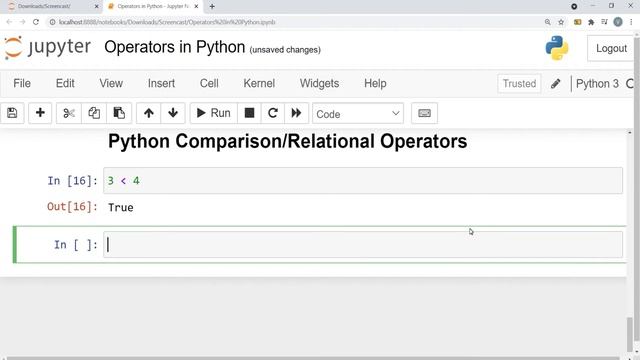Bookmark this page with star icon
This screenshot has height=360, width=640.
coord(561,22)
